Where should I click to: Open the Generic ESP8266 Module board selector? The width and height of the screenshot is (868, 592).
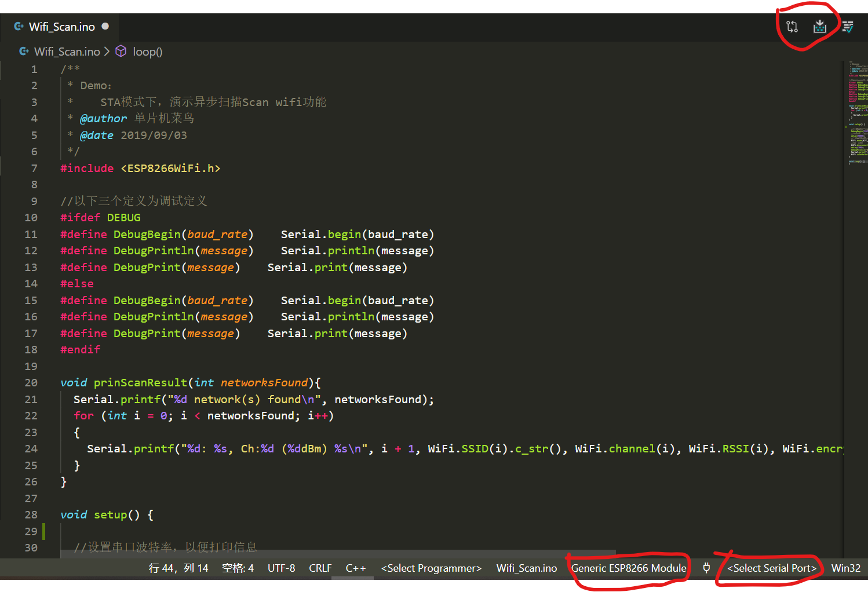(628, 568)
